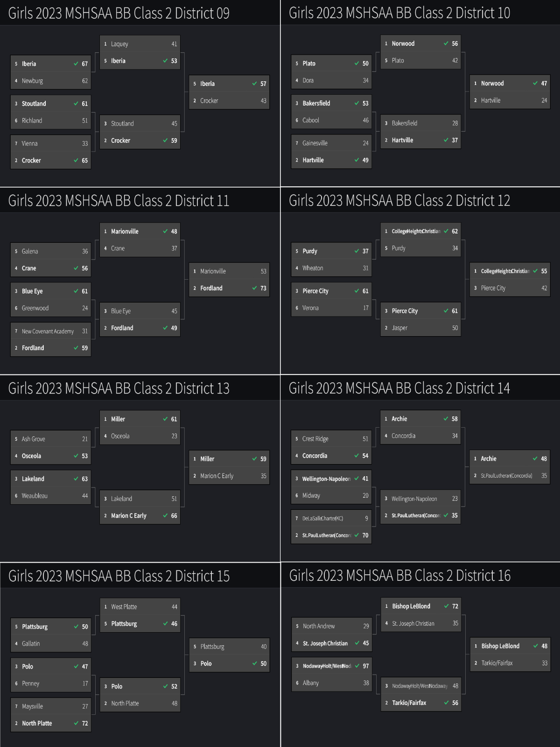Click the Weaubleau team entry
This screenshot has width=560, height=747.
click(x=51, y=496)
